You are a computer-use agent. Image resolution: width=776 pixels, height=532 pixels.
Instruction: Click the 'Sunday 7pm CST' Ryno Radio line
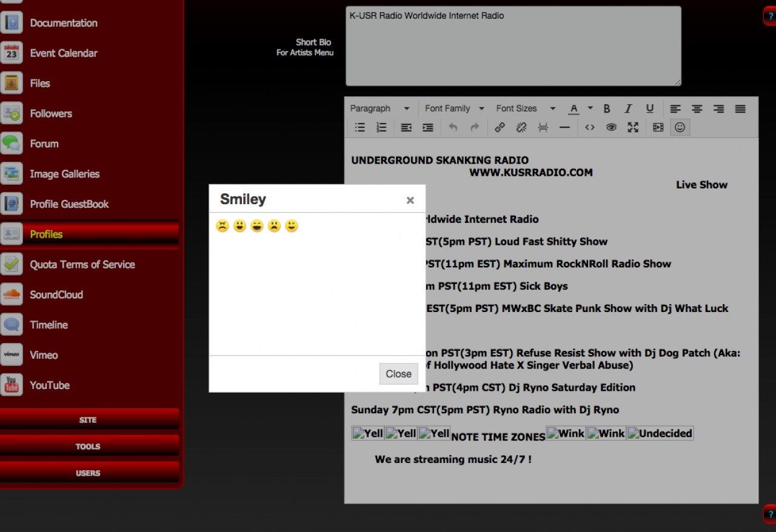click(x=485, y=410)
